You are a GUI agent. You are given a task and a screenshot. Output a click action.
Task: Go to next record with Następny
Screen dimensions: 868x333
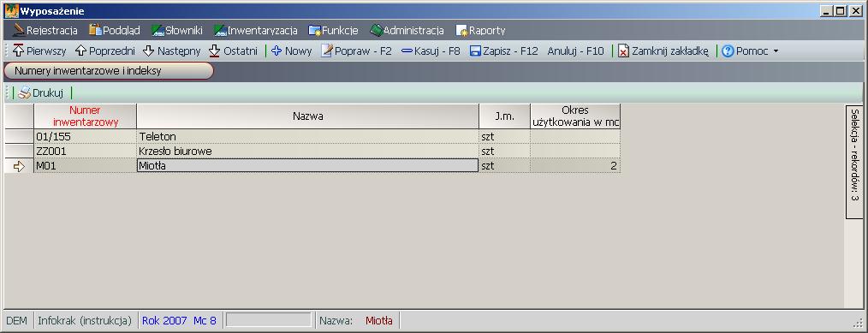(171, 51)
